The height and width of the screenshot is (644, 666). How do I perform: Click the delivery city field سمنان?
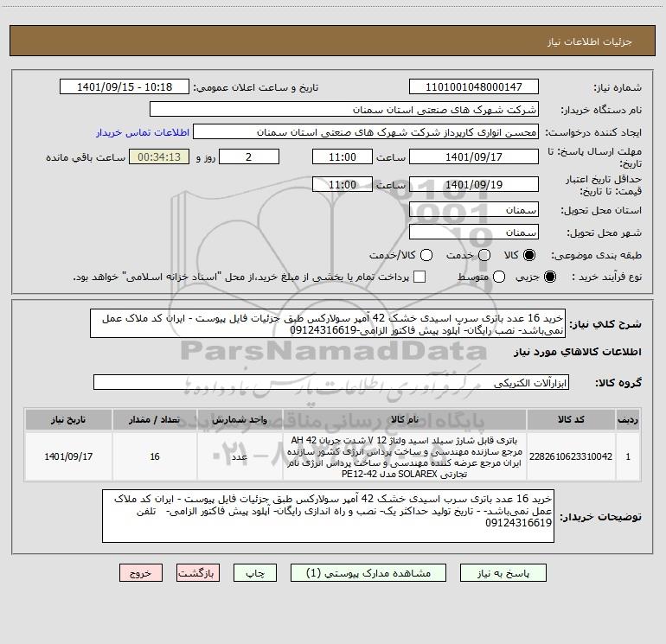tap(474, 233)
